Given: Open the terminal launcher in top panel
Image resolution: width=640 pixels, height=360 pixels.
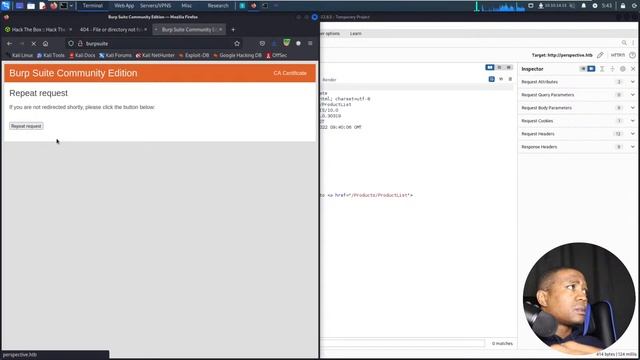Looking at the screenshot, I should click(x=64, y=6).
